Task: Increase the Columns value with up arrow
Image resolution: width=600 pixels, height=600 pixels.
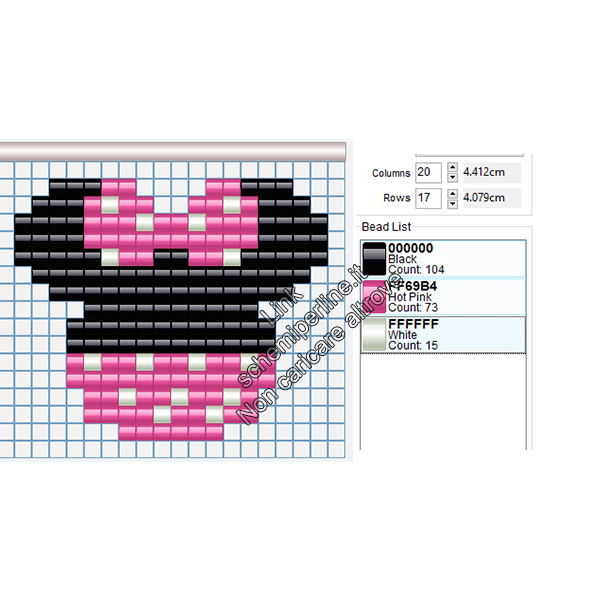Action: point(453,167)
